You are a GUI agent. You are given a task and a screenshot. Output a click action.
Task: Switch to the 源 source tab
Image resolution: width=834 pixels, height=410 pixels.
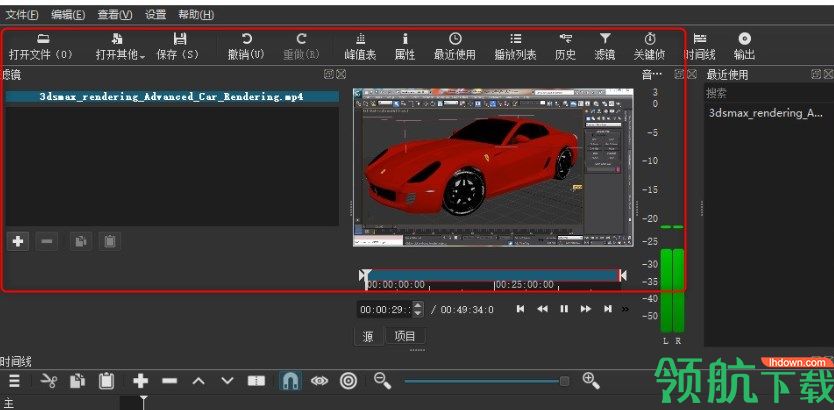368,336
